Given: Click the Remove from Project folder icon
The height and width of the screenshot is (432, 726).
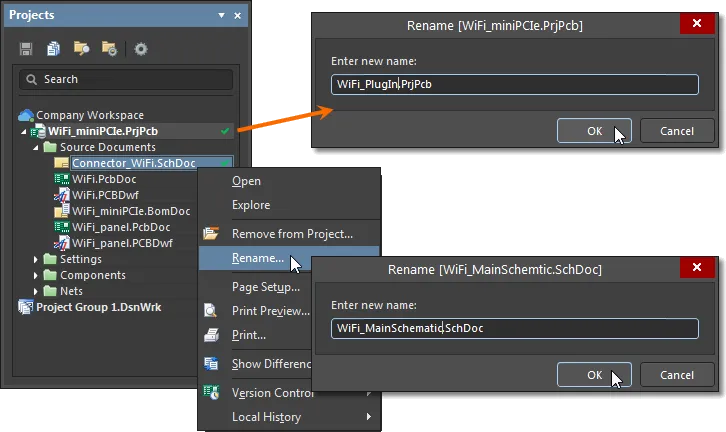Looking at the screenshot, I should point(211,233).
